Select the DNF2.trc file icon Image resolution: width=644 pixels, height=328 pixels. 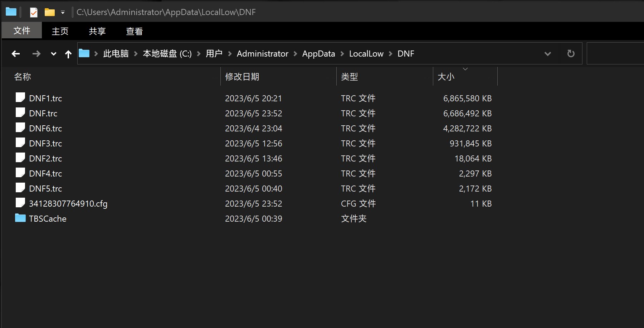point(20,158)
